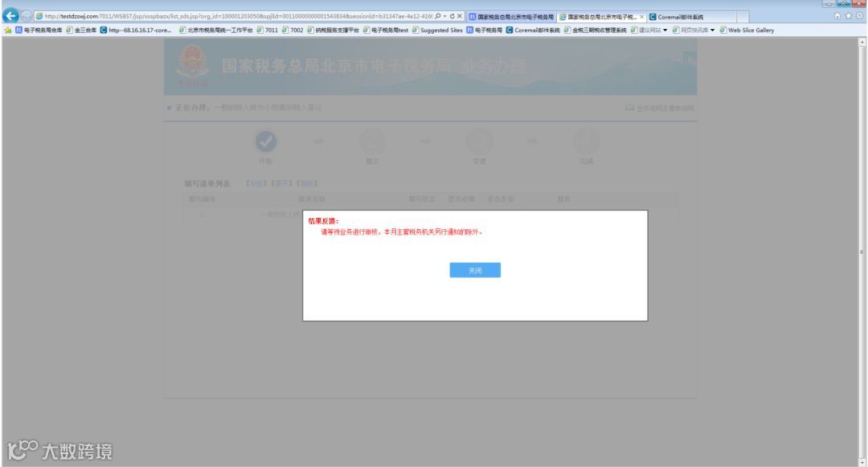Click the vertical scrollbar down arrow
Image resolution: width=868 pixels, height=467 pixels.
[862, 461]
